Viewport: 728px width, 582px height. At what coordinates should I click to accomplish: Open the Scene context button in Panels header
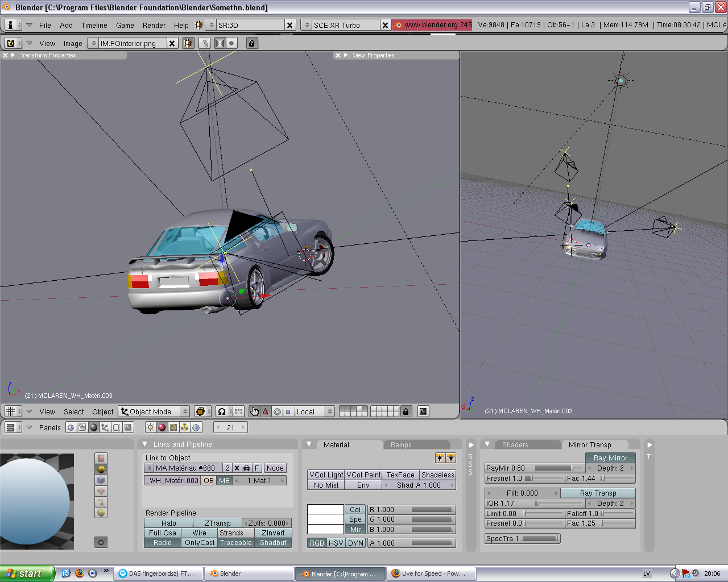[128, 427]
